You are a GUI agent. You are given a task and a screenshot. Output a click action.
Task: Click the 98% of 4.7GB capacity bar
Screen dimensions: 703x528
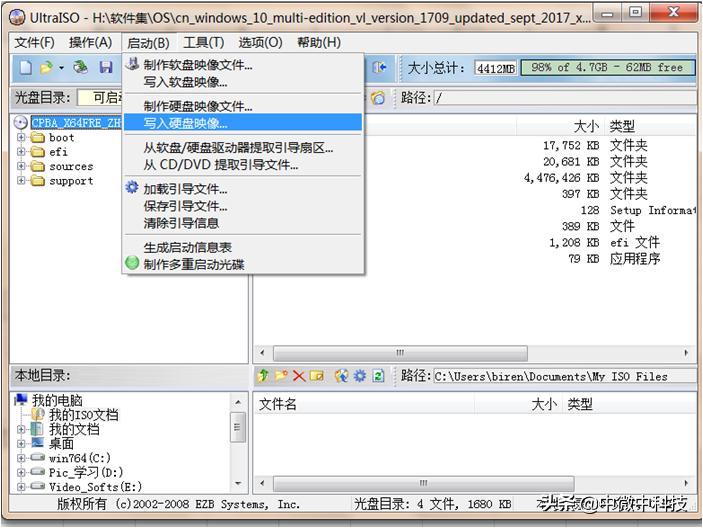pos(608,68)
